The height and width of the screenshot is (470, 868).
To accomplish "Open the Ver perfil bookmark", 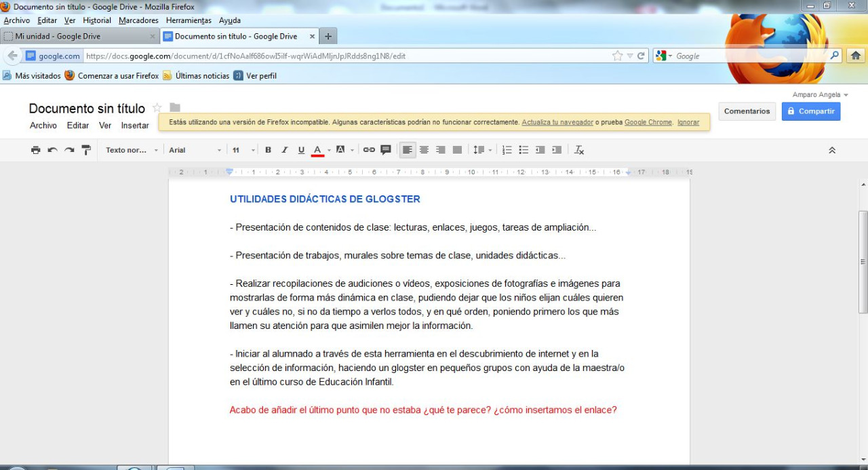I will pyautogui.click(x=255, y=76).
